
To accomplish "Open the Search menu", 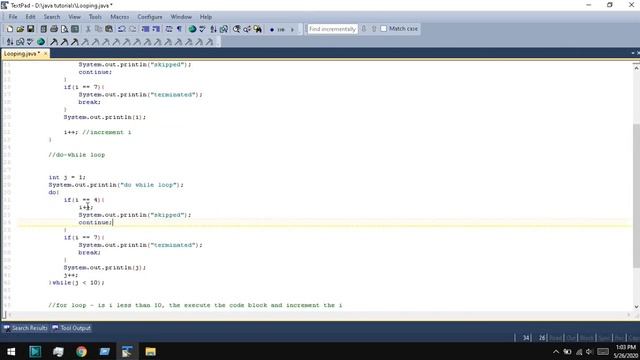I will (x=52, y=17).
